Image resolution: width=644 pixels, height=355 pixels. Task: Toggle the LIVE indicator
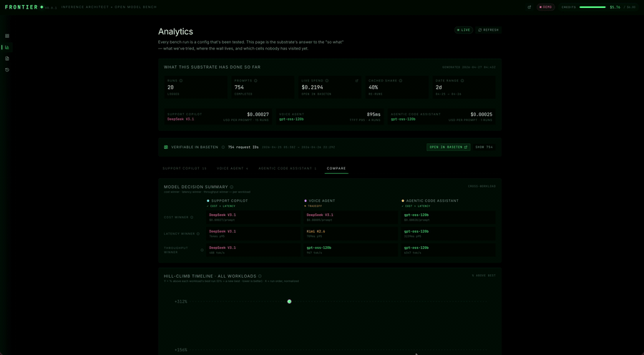464,30
